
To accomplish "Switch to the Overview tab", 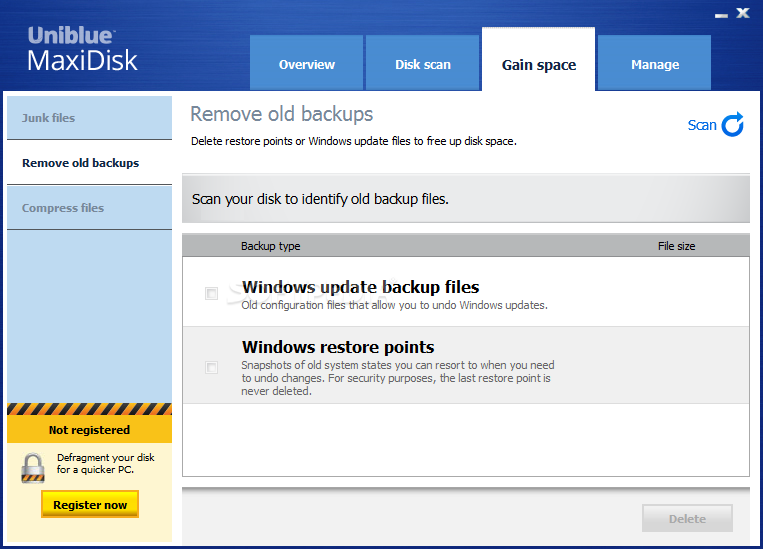I will pos(307,63).
